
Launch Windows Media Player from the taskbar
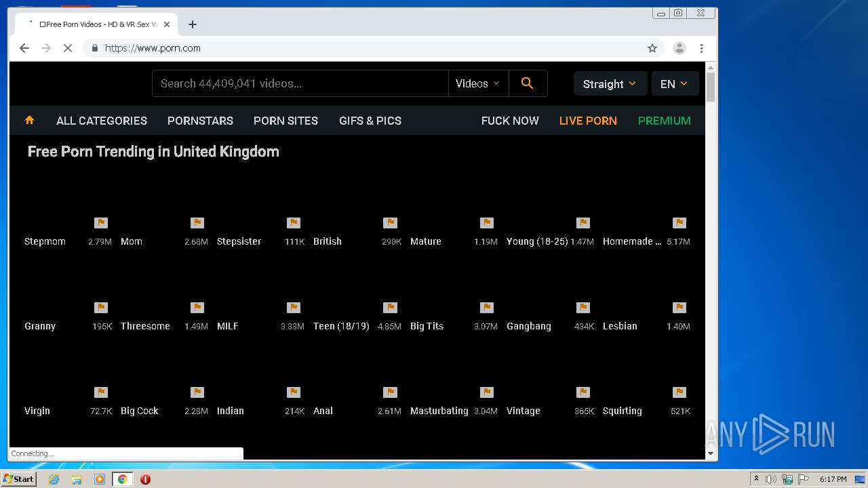click(100, 479)
